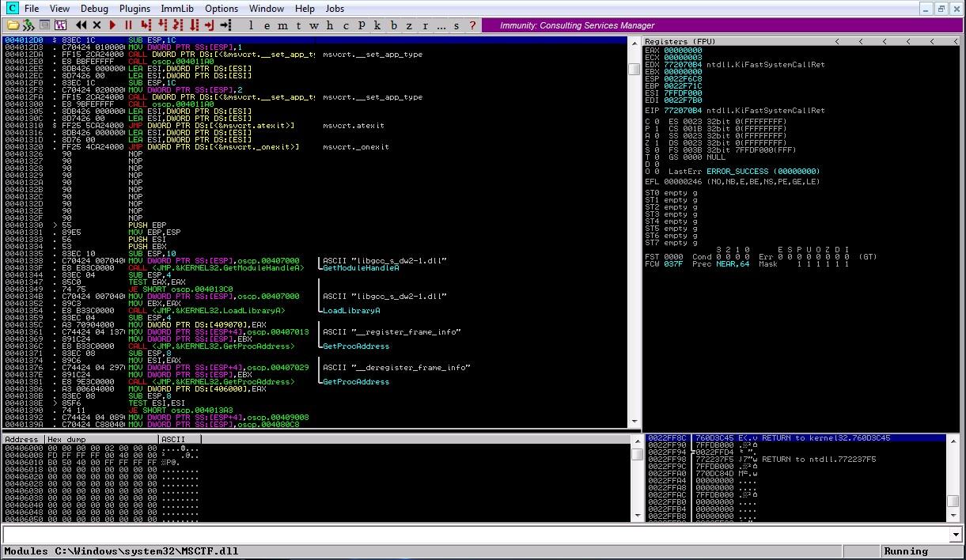Select the GetModuleHandleA call instruction row
Viewport: 966px width, 560px height.
316,268
